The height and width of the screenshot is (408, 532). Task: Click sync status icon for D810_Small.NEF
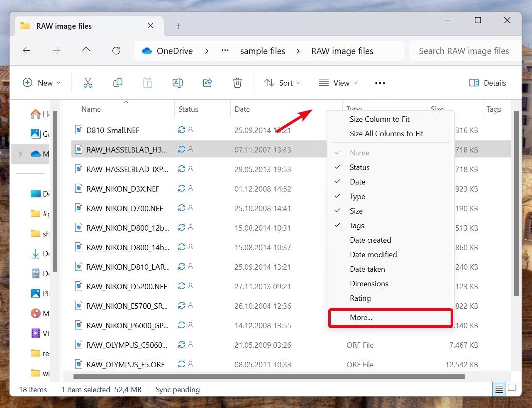182,130
